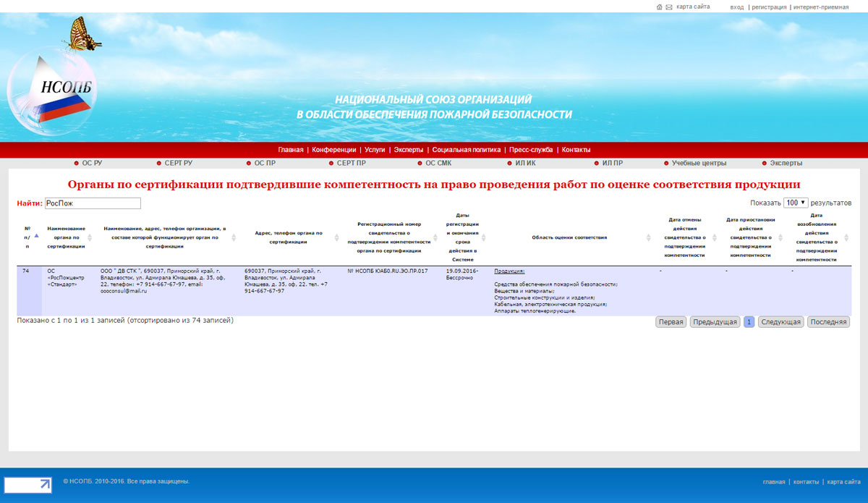Click главная link in footer

pyautogui.click(x=774, y=482)
